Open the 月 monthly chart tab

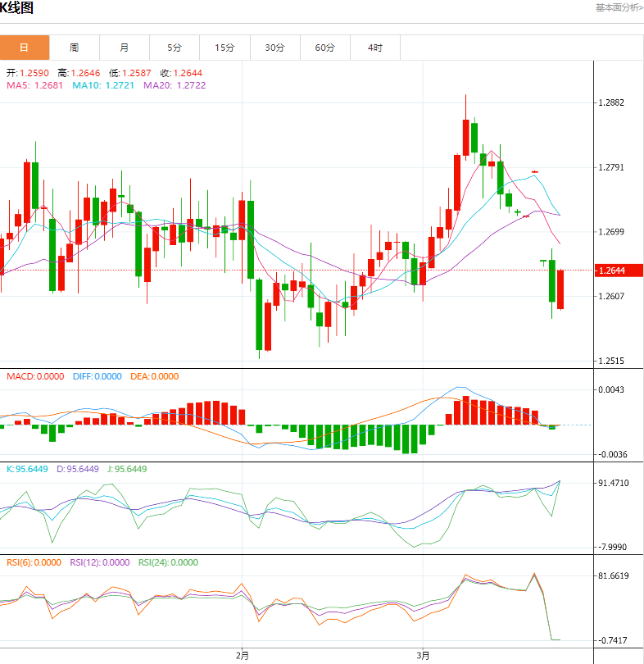coord(125,48)
